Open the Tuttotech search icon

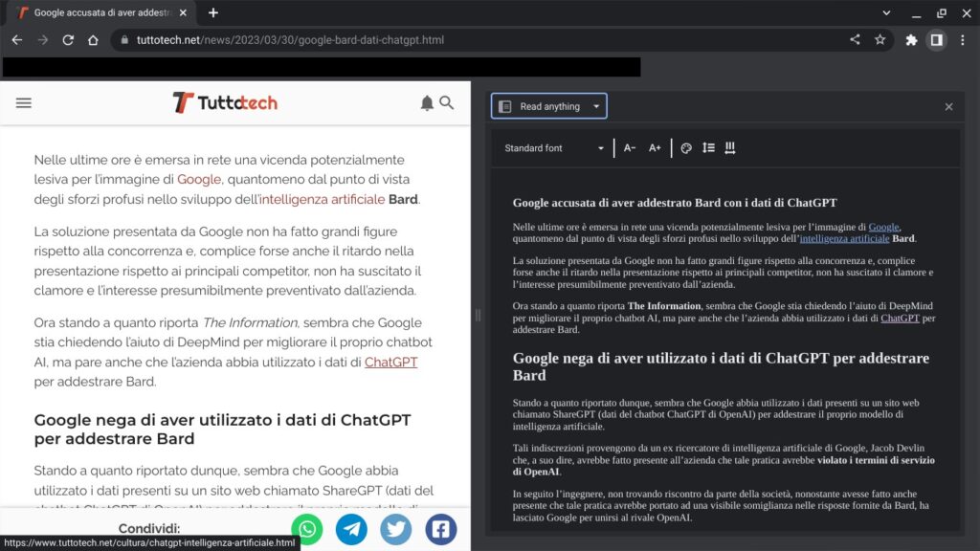pos(445,103)
